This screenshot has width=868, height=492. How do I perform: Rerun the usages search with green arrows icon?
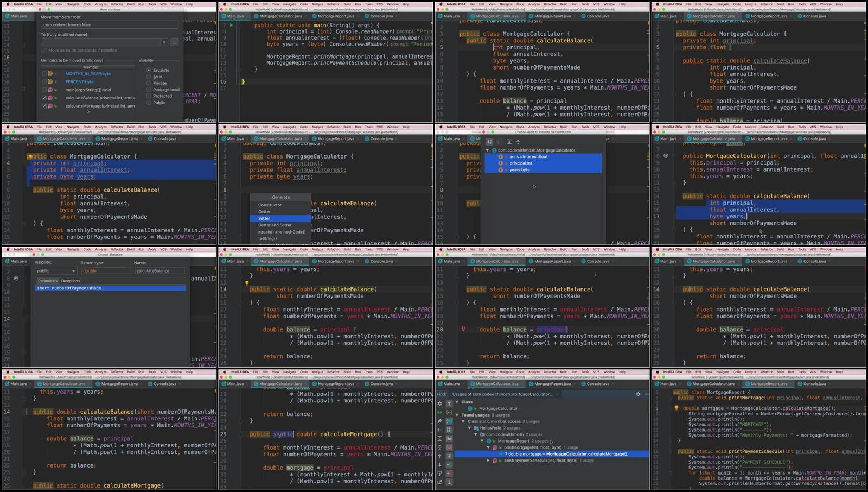click(439, 413)
